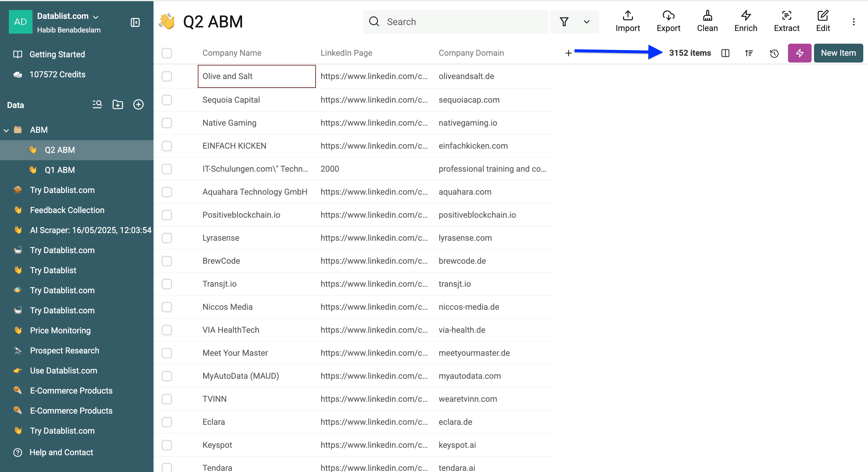Select the Export tool
Screen dimensions: 868x472
(668, 21)
